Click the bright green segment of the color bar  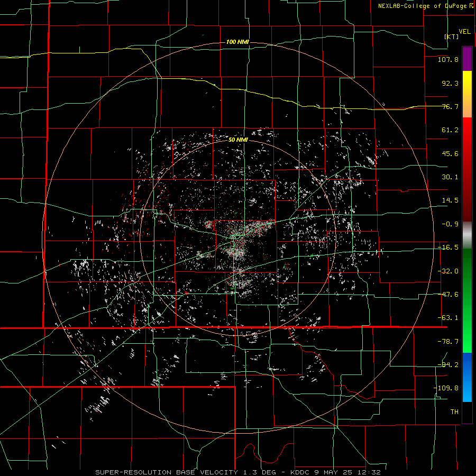click(x=467, y=300)
